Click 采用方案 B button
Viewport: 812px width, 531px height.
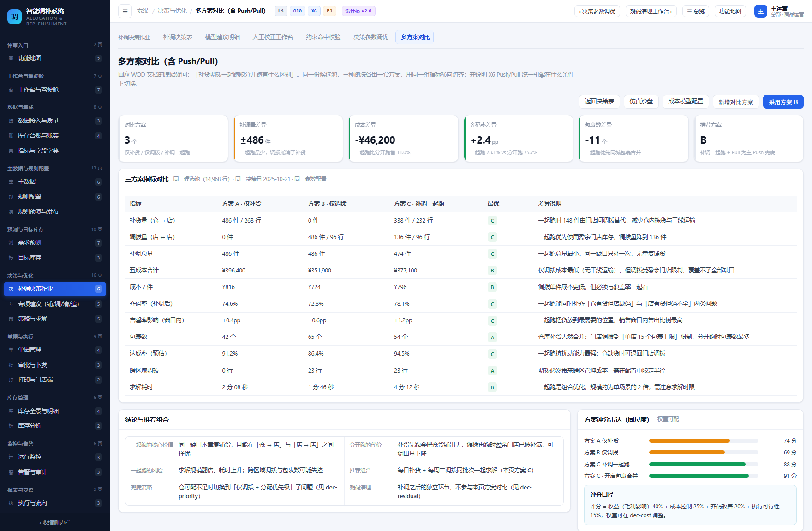click(x=783, y=102)
